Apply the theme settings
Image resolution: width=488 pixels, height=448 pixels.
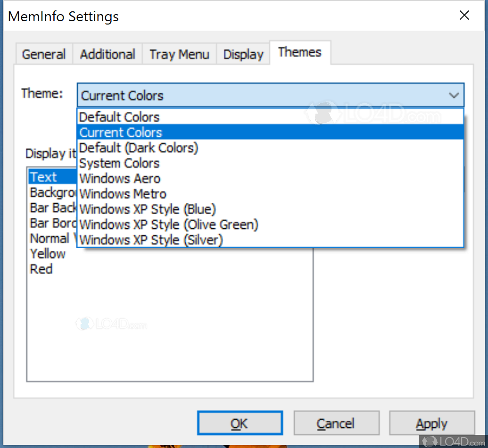tap(431, 423)
